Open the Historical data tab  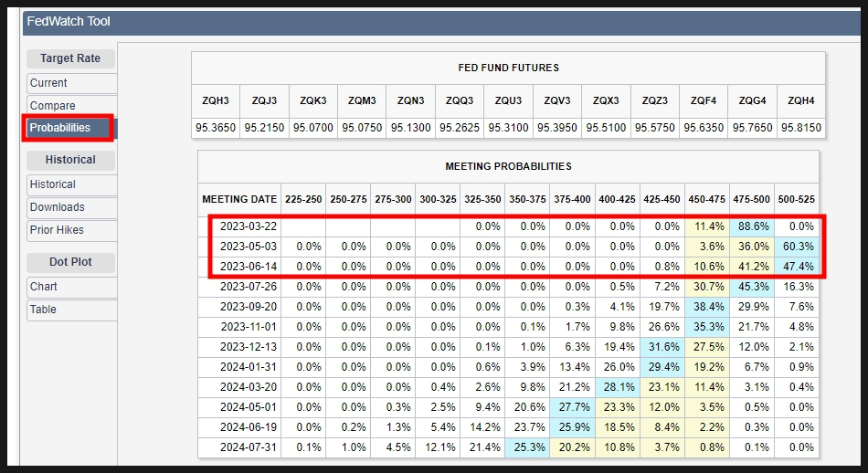71,184
